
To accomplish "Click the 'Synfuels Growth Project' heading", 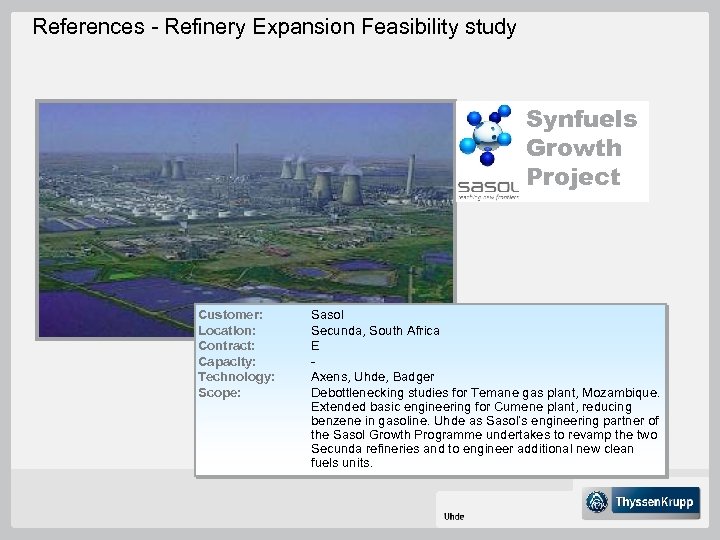I will click(581, 148).
